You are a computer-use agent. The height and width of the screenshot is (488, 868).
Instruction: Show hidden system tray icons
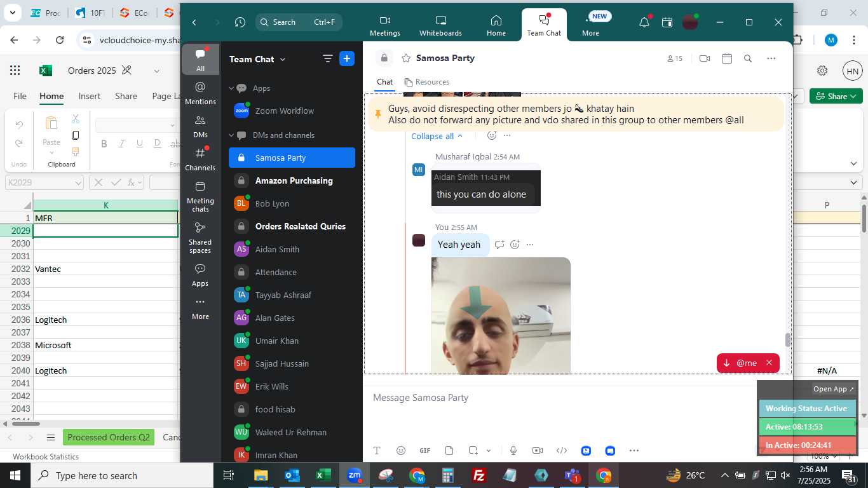724,475
